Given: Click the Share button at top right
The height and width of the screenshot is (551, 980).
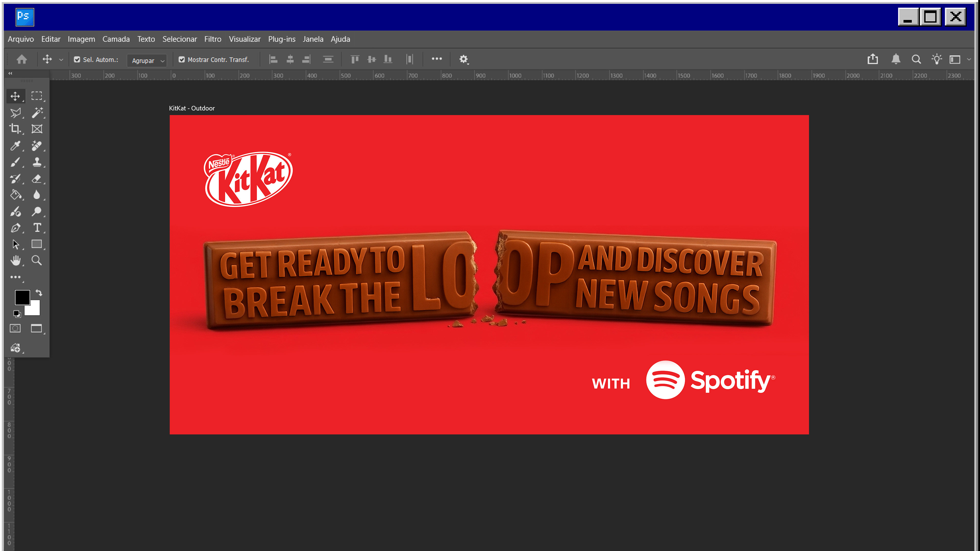Looking at the screenshot, I should coord(873,59).
